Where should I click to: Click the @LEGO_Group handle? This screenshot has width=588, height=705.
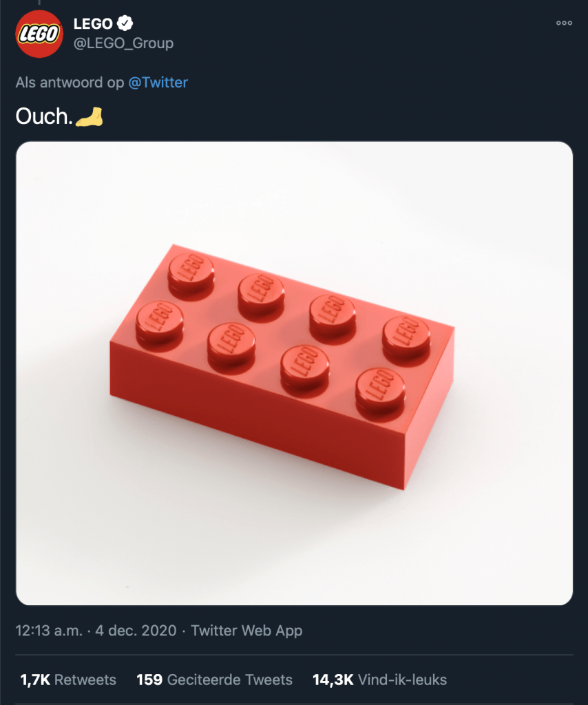pyautogui.click(x=123, y=43)
